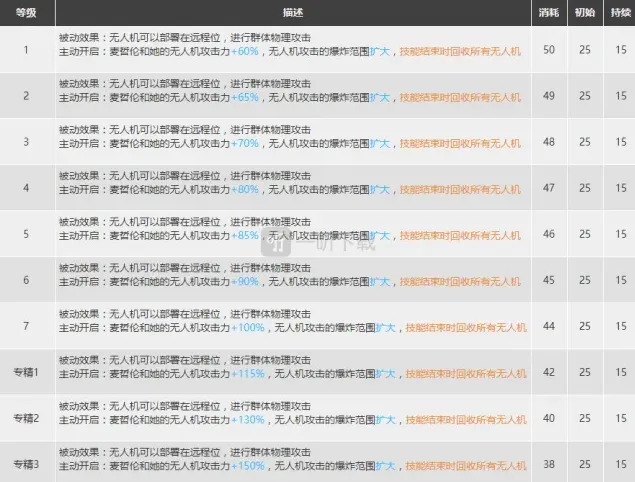Click the duration value 15 in level 3 row
635x482 pixels.
(x=621, y=142)
